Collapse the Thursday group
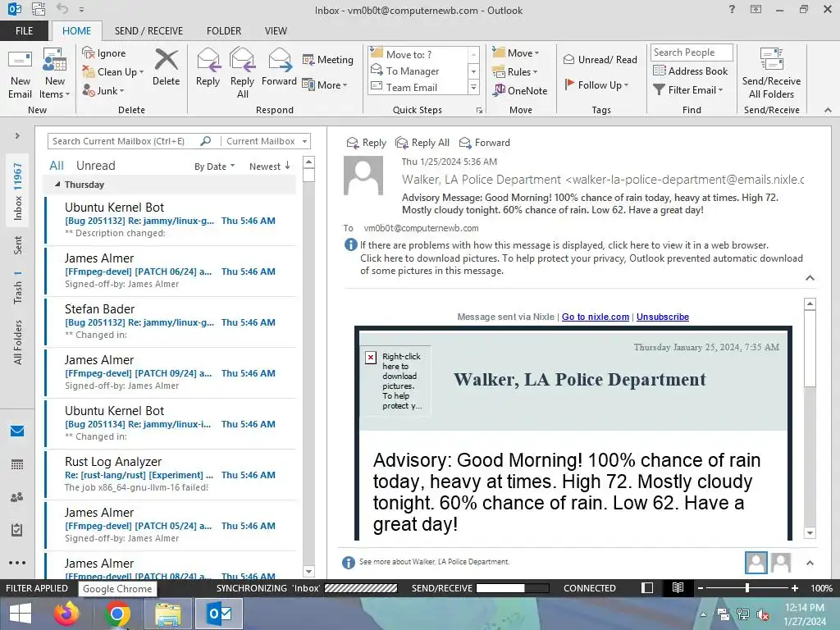This screenshot has height=630, width=840. click(57, 185)
